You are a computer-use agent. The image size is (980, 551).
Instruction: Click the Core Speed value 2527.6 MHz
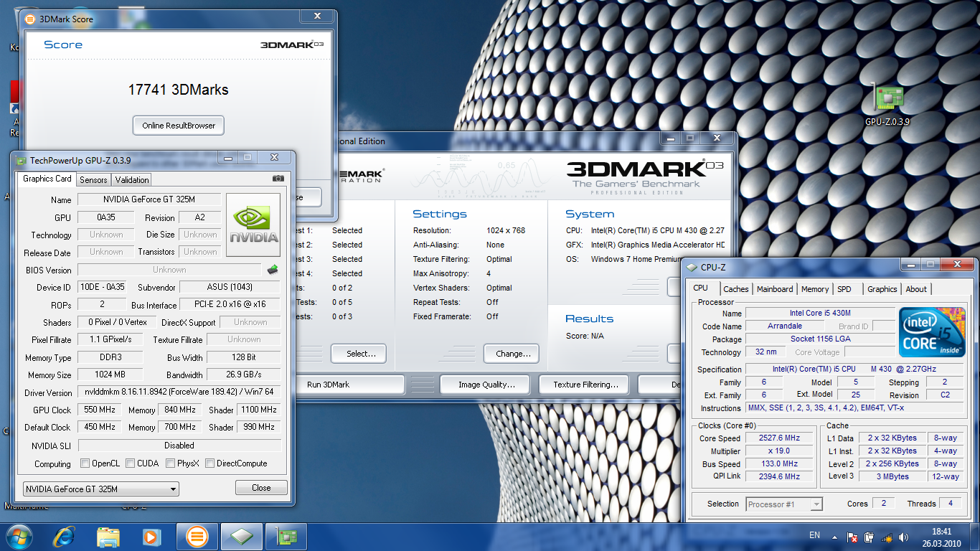click(779, 438)
